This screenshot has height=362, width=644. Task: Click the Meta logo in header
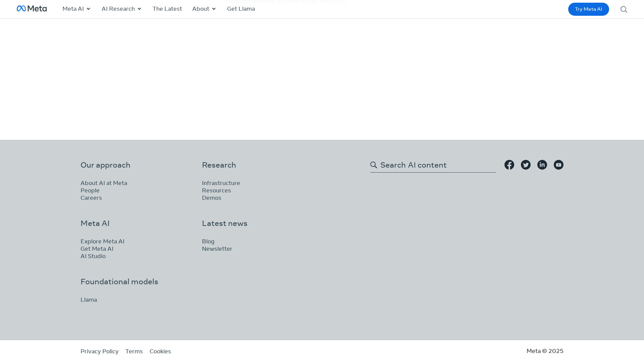pos(32,9)
